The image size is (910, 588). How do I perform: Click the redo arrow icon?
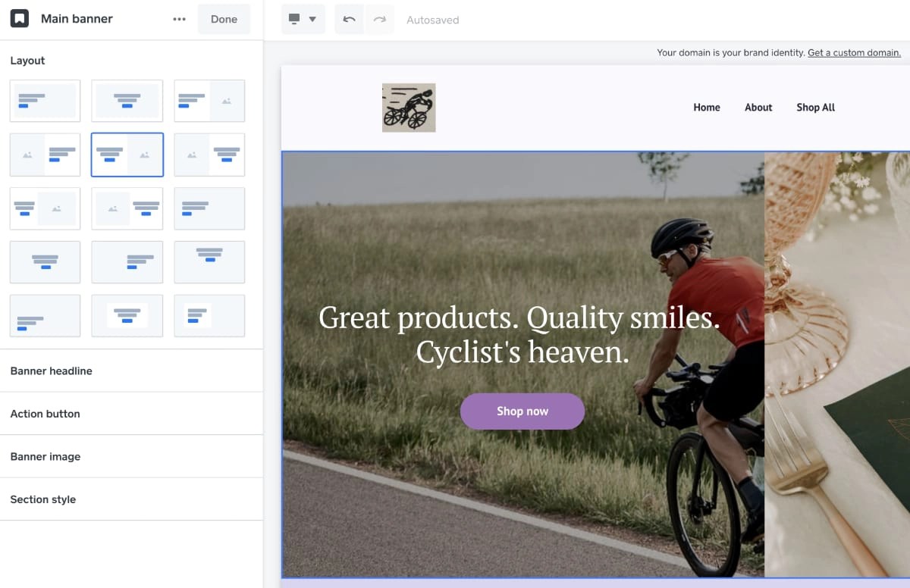point(380,19)
